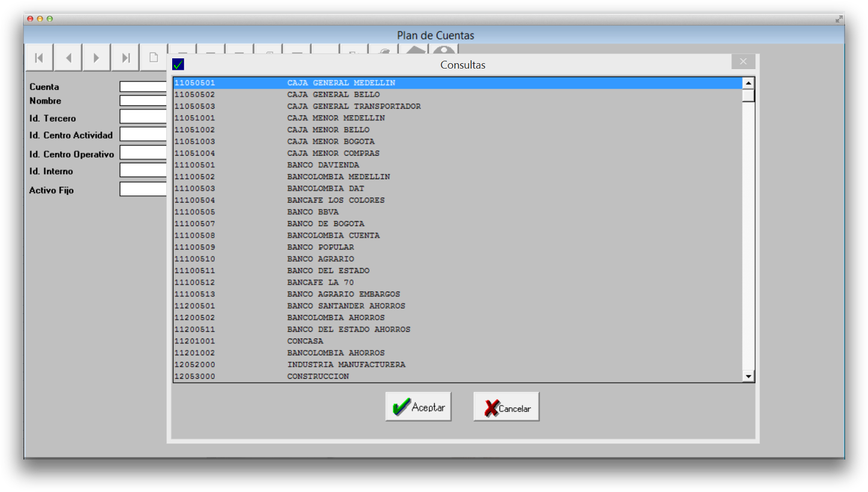Focus the Cuenta input field
Screen dimensions: 868x492
click(143, 87)
